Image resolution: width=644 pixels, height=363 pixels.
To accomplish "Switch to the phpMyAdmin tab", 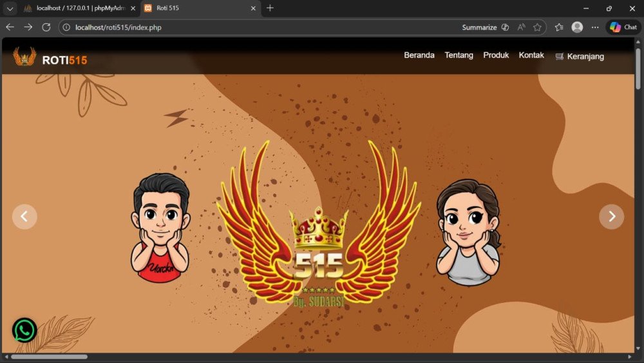I will 76,8.
